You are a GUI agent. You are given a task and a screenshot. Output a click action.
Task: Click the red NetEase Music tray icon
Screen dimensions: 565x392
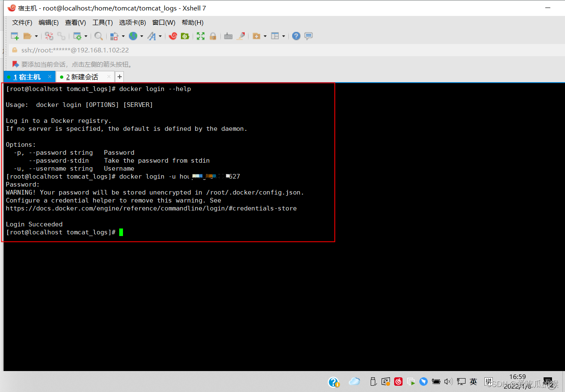[398, 382]
